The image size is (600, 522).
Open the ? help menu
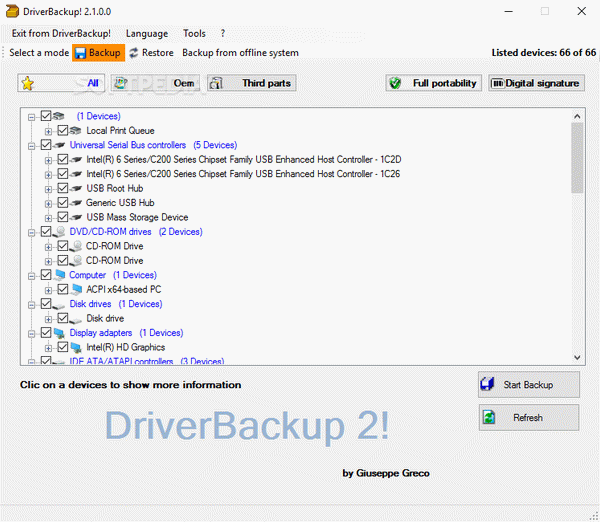[223, 34]
